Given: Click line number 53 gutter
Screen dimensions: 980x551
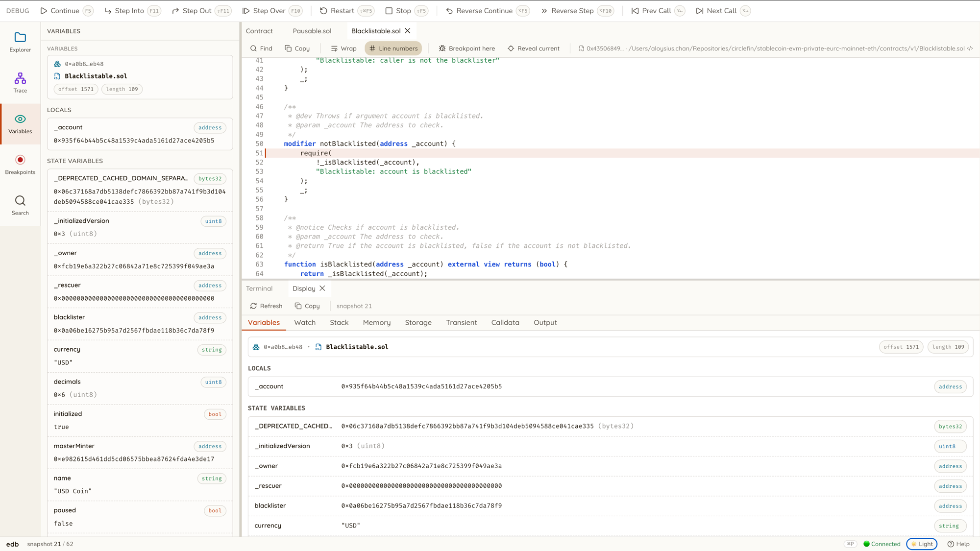Looking at the screenshot, I should (259, 172).
